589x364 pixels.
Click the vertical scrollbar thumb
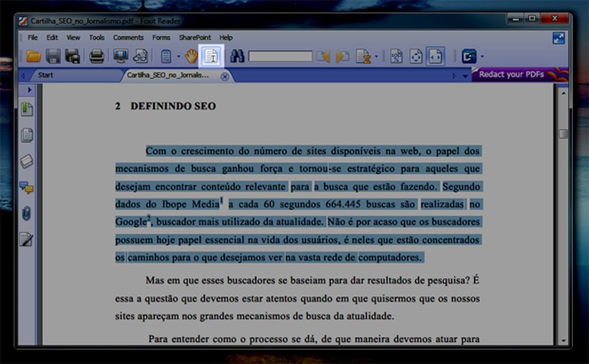pos(563,134)
